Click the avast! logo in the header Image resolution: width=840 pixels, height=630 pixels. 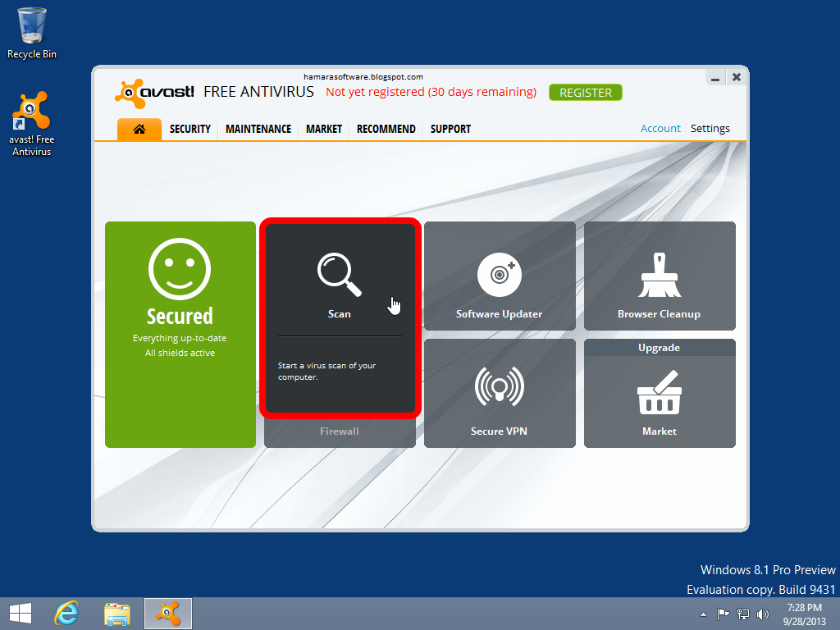pos(155,94)
